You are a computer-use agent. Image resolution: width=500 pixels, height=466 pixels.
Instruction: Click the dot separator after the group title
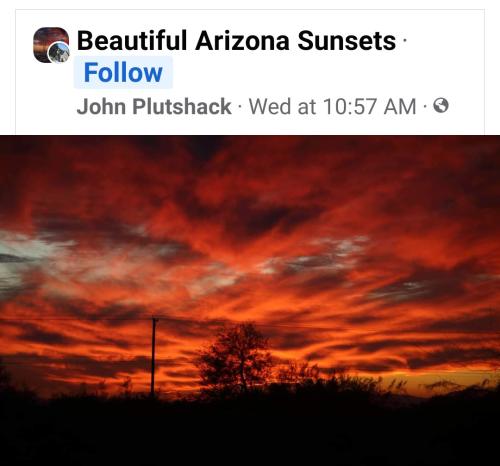tap(404, 41)
